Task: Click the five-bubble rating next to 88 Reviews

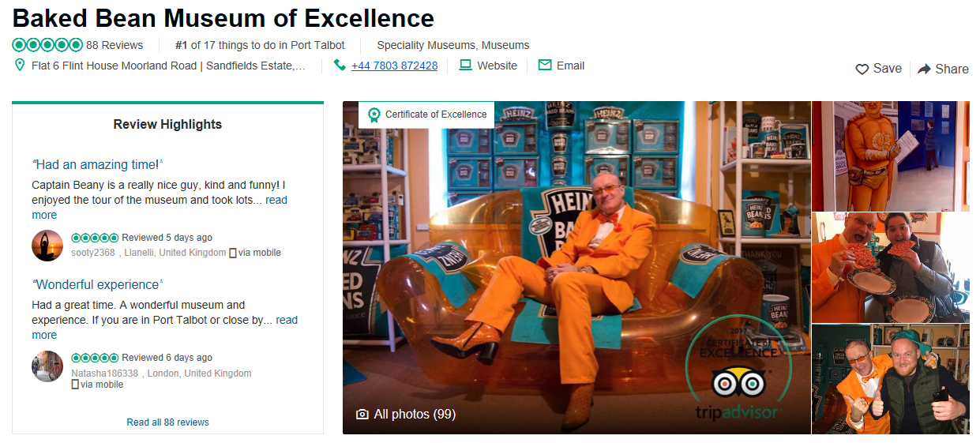Action: coord(47,45)
